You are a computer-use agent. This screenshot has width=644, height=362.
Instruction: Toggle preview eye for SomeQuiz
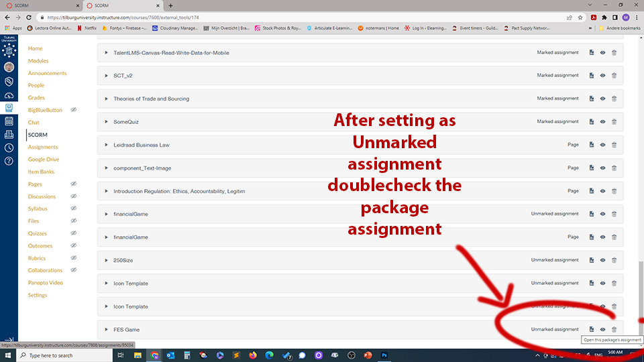602,122
